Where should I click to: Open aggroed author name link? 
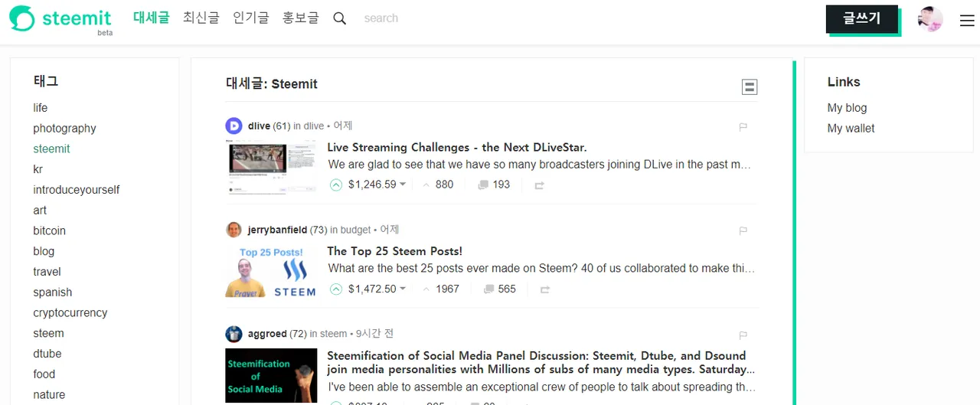point(267,334)
